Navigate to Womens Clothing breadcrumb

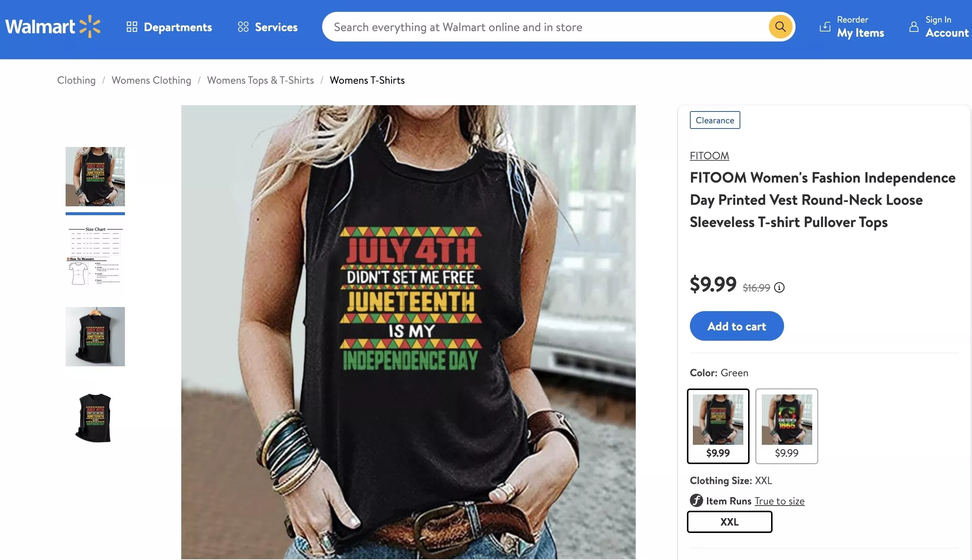click(x=151, y=80)
